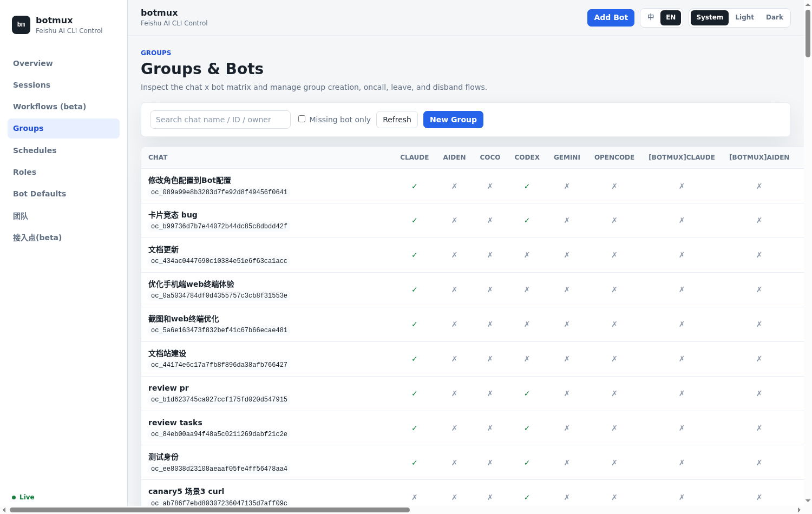Click chat ID oc_84eb00aa94f48a5c0211269dabf21c2e
This screenshot has width=812, height=514.
[x=219, y=434]
